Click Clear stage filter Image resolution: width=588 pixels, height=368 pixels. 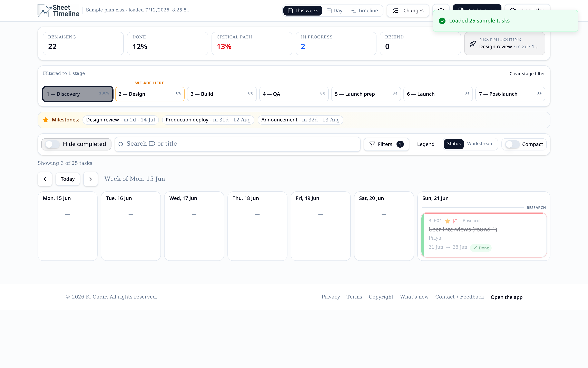click(x=527, y=74)
